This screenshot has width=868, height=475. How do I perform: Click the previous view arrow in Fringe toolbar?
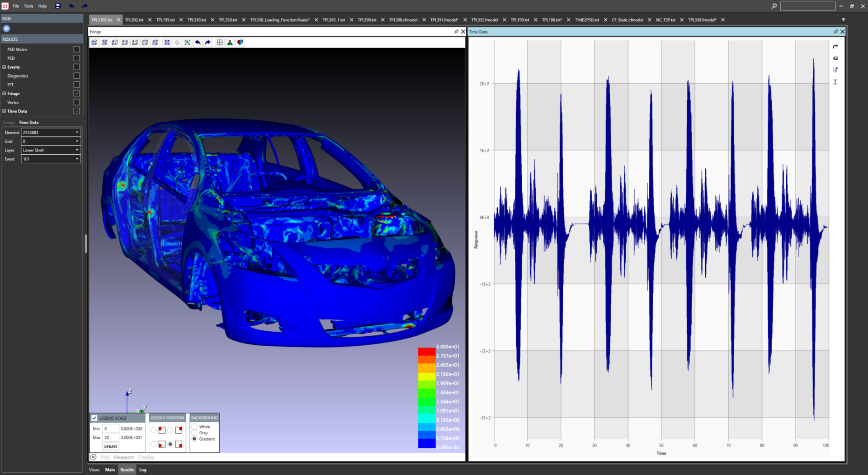198,43
